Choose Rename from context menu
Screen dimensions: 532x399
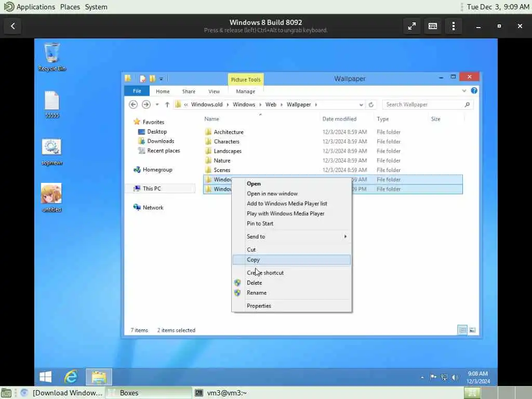pos(291,292)
